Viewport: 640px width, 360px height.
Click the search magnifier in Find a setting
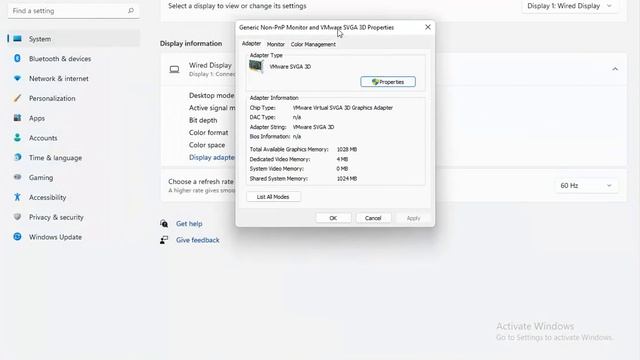coord(131,11)
